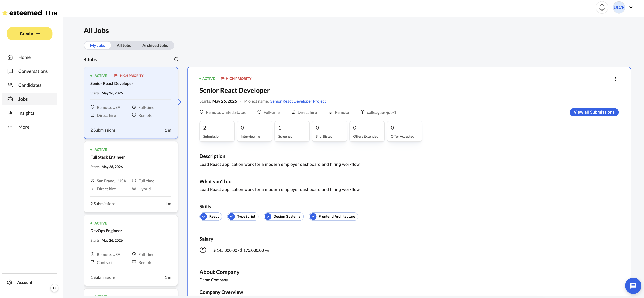This screenshot has height=298, width=644.
Task: Click the Jobs briefcase icon
Action: click(10, 99)
